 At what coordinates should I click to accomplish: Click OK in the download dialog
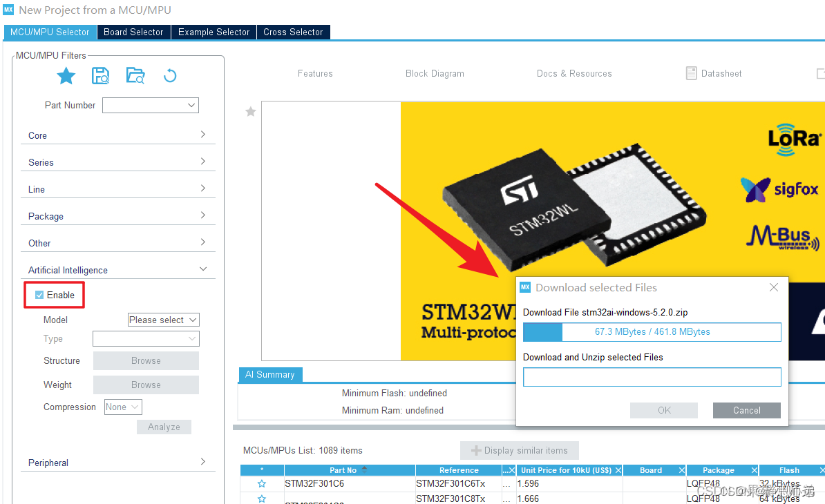click(x=664, y=410)
